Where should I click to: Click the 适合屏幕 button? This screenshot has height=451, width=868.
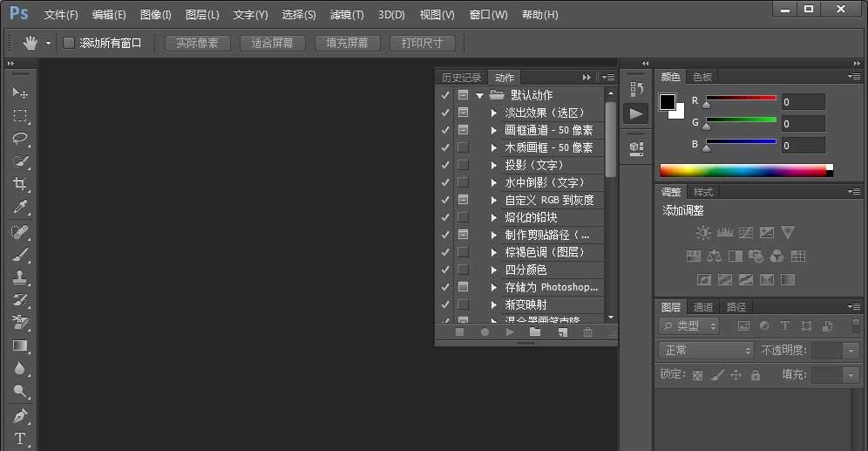(273, 43)
